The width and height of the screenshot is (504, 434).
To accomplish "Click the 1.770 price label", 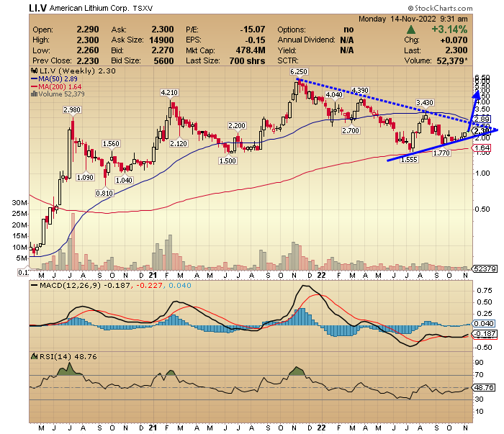I will click(441, 153).
